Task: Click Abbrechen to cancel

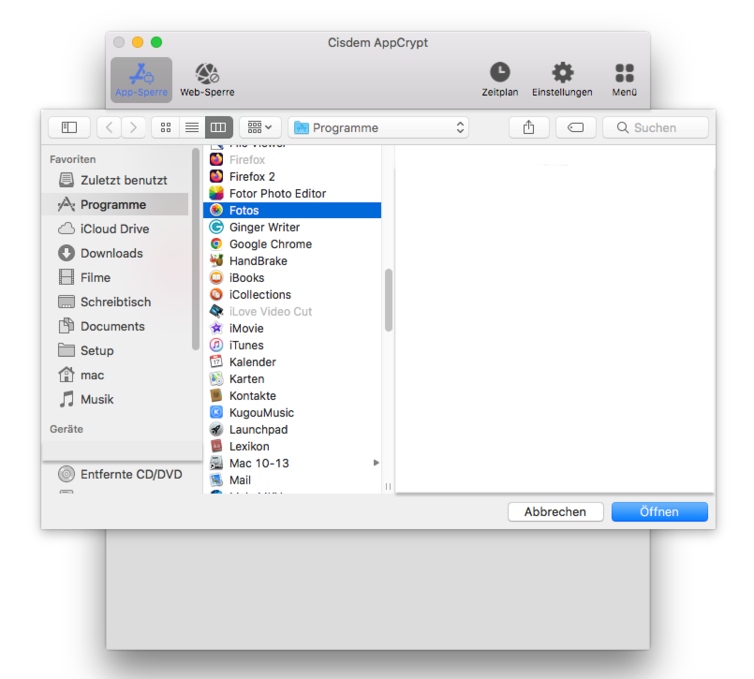Action: [x=555, y=512]
